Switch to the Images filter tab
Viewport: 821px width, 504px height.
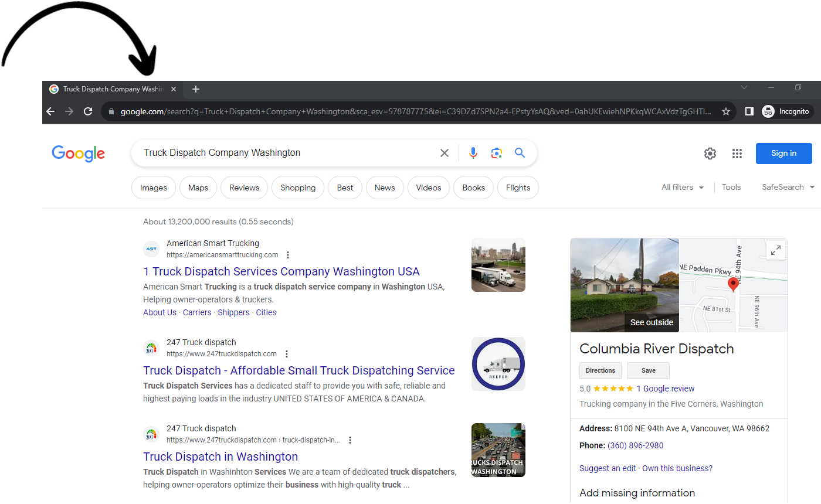(x=154, y=188)
